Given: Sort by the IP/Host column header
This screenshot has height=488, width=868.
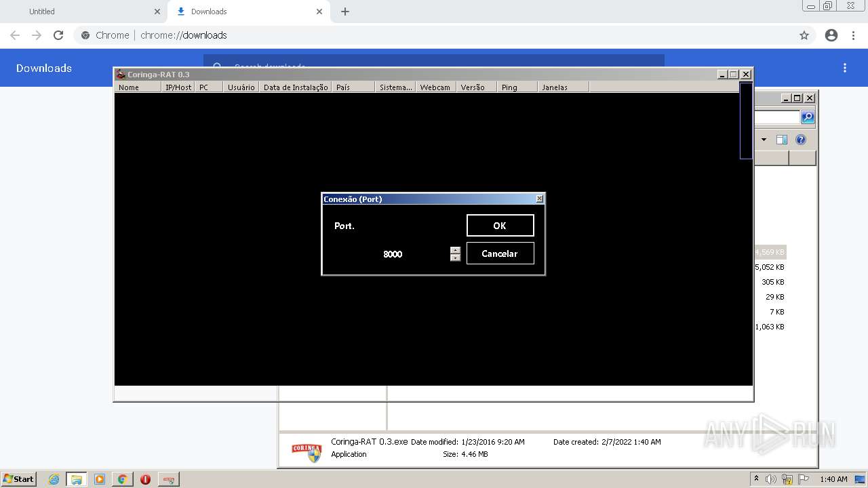Looking at the screenshot, I should [x=178, y=87].
